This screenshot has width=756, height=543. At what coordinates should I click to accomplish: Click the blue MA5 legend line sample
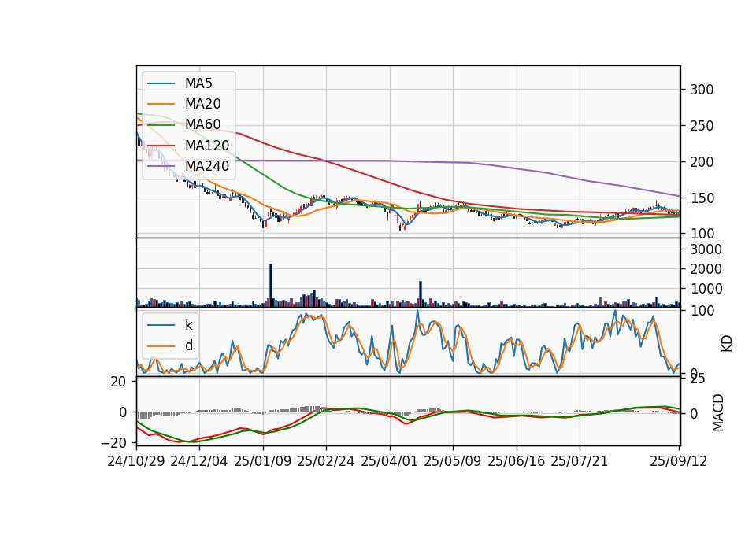tap(161, 83)
